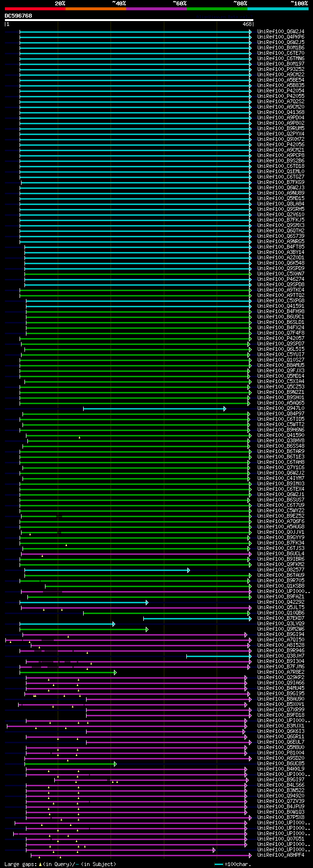The width and height of the screenshot is (313, 868).
Task: Select the UniRef100_B4FT85 label
Action: (281, 247)
